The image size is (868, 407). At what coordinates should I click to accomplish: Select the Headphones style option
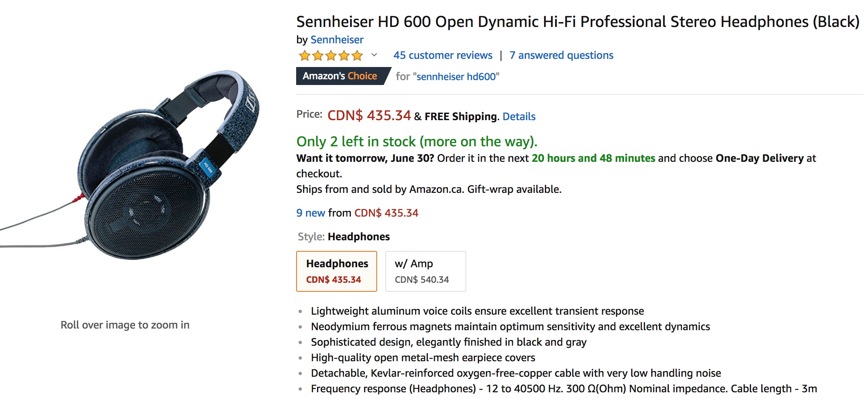point(337,271)
